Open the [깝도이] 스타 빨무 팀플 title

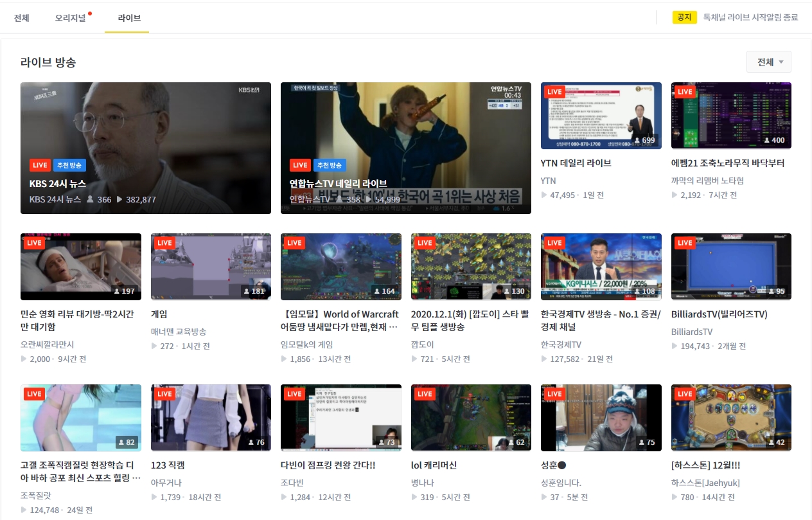tap(469, 321)
